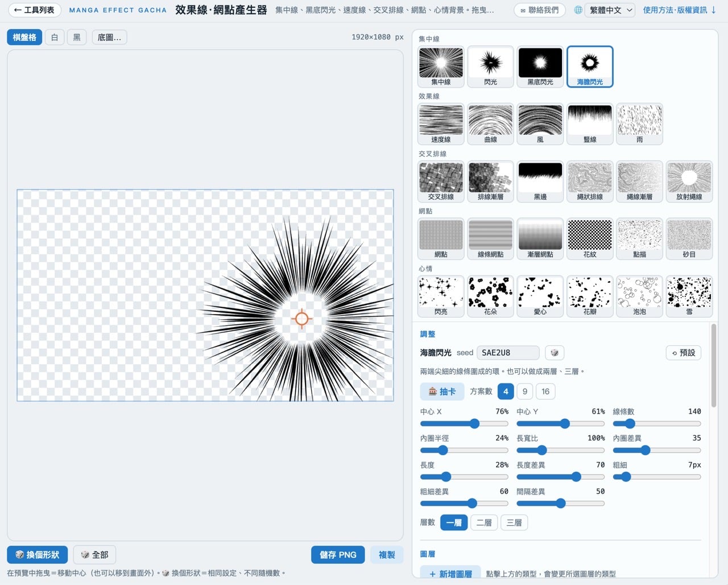The width and height of the screenshot is (728, 585).
Task: Pick the 花朵 flower mood effect
Action: coord(490,296)
